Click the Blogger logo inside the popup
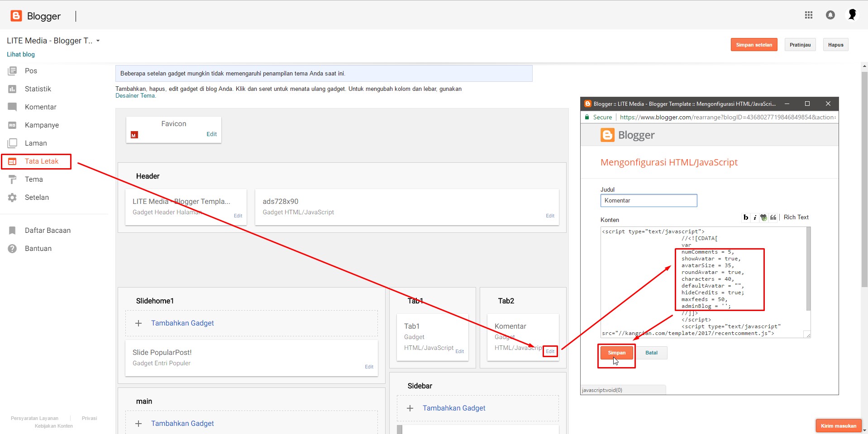This screenshot has width=868, height=434. [628, 135]
